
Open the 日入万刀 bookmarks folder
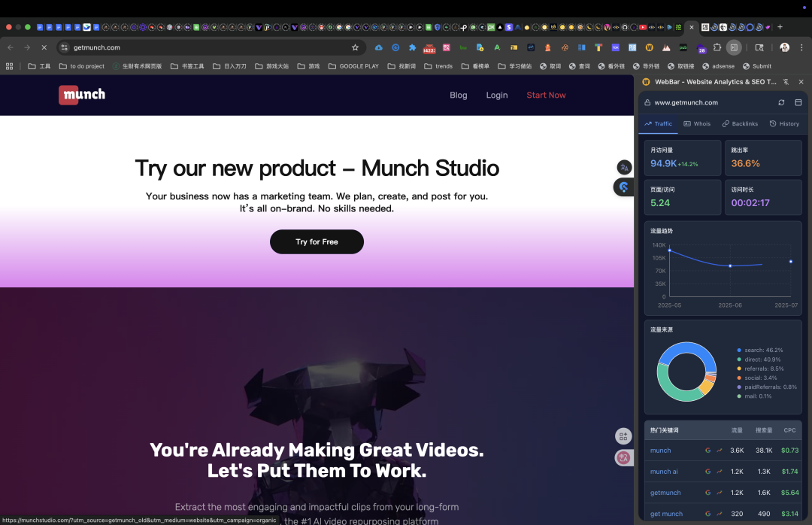(x=229, y=66)
